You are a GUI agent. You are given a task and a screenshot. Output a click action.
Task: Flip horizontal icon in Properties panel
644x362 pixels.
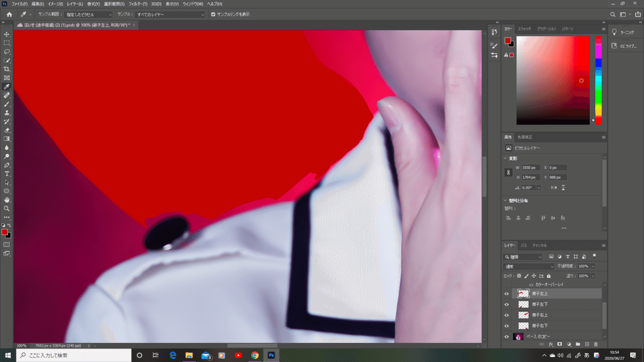pos(554,187)
